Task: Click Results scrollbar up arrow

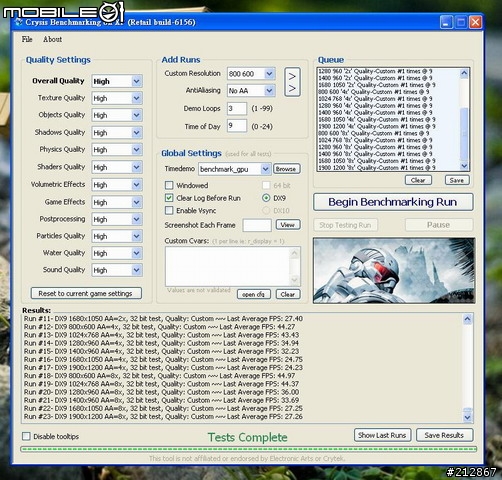Action: pyautogui.click(x=467, y=319)
